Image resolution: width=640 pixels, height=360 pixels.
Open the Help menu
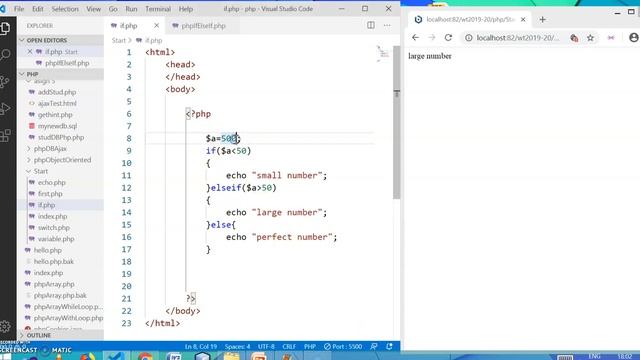click(x=186, y=9)
